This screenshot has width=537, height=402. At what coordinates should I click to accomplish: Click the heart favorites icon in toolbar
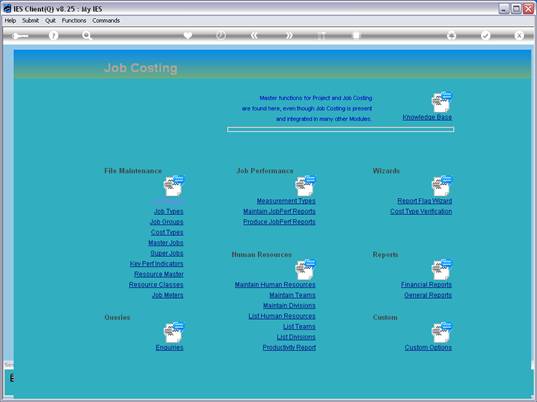click(x=188, y=35)
